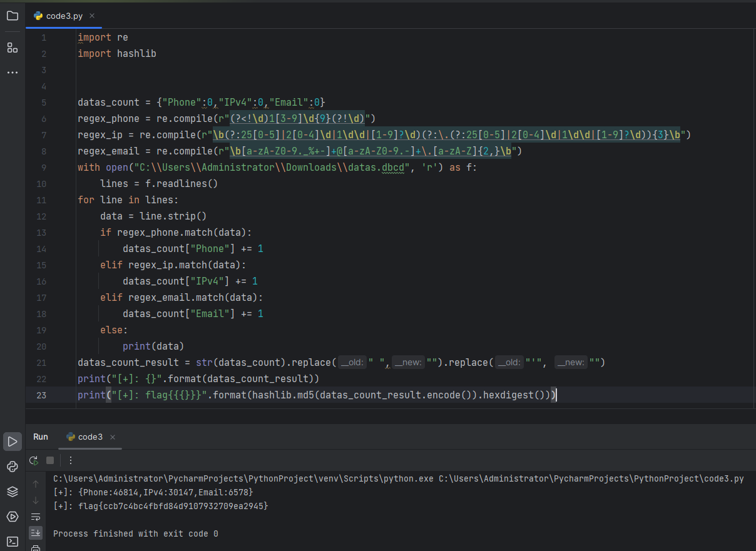Toggle scroll to end in Run console
The image size is (756, 551).
(x=36, y=533)
